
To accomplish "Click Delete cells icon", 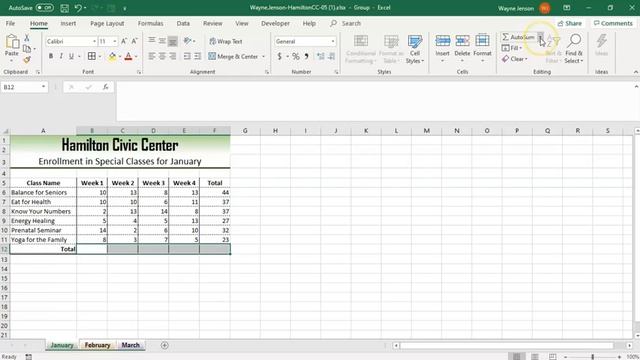I will (462, 41).
